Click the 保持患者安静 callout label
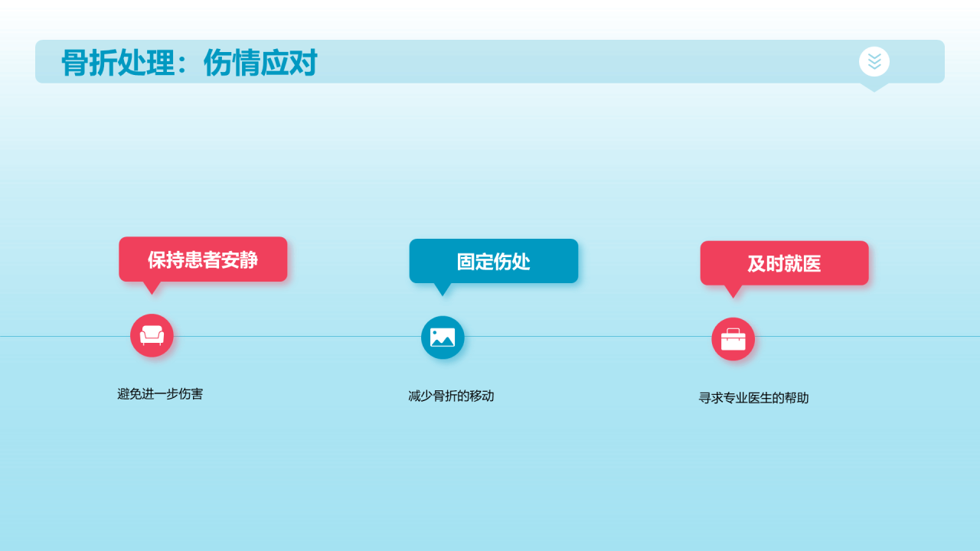Image resolution: width=980 pixels, height=551 pixels. pos(203,259)
